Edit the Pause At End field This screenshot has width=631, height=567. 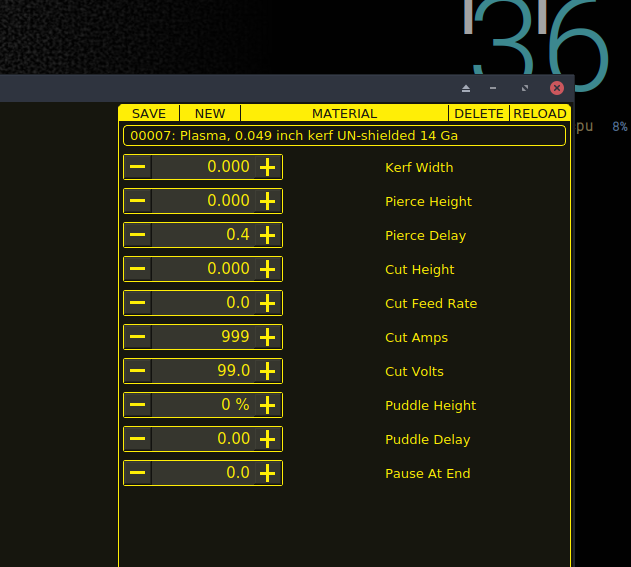[x=203, y=473]
